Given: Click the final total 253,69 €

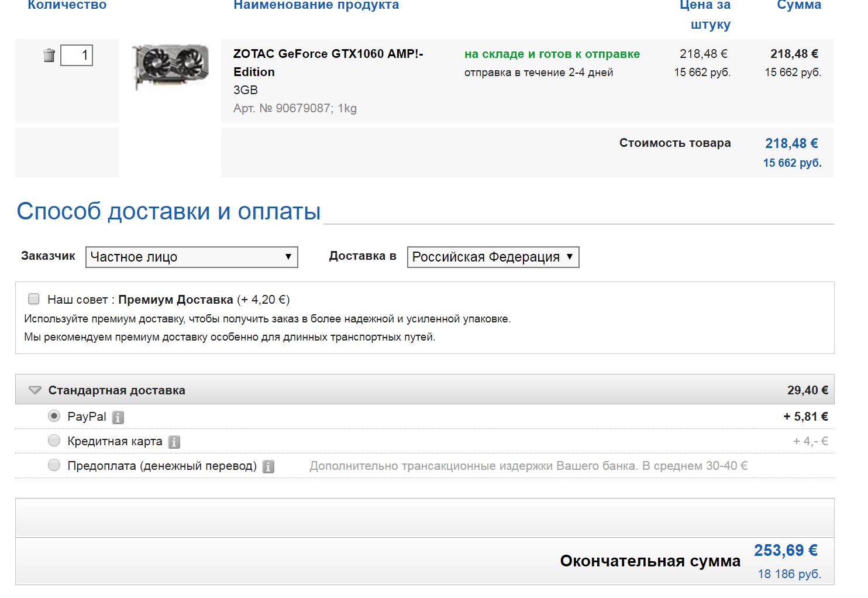Looking at the screenshot, I should coord(786,551).
